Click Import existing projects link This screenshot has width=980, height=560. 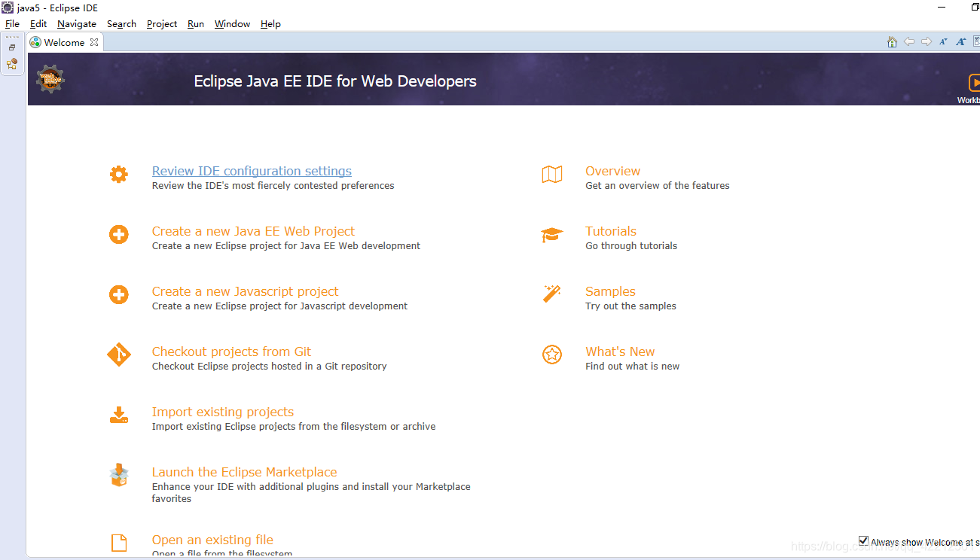coord(223,412)
